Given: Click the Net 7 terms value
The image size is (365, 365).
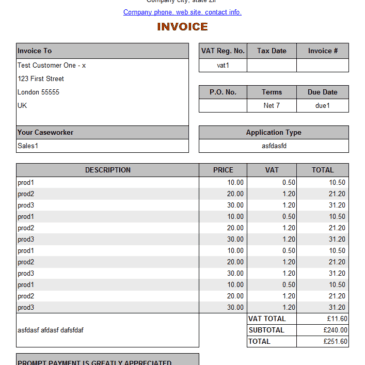Looking at the screenshot, I should pos(272,106).
